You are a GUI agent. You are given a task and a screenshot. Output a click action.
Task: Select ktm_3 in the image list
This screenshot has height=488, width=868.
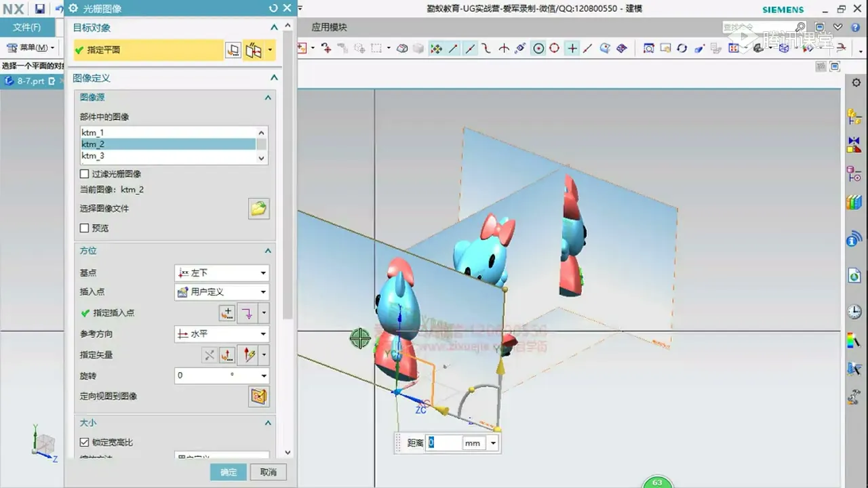pyautogui.click(x=94, y=156)
